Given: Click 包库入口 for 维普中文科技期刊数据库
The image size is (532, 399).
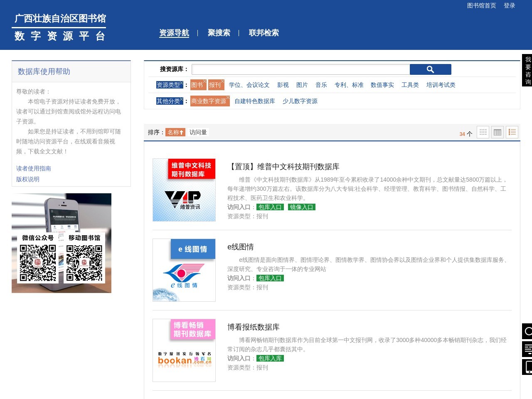Looking at the screenshot, I should click(x=270, y=207).
